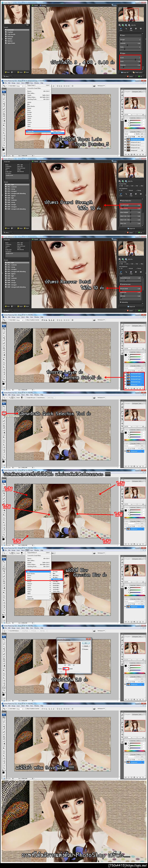Select the CrispStyle preset
The width and height of the screenshot is (148, 868).
pos(17,32)
